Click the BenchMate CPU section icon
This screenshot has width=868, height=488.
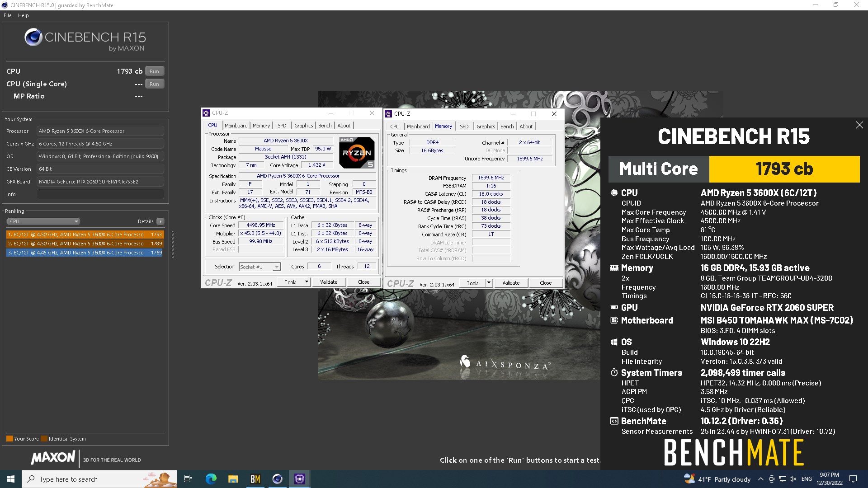[x=614, y=193]
